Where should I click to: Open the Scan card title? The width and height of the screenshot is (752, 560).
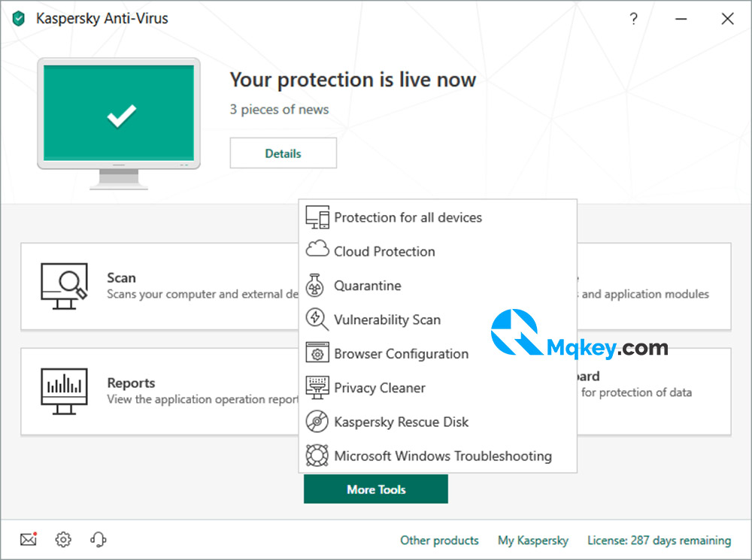(x=121, y=277)
